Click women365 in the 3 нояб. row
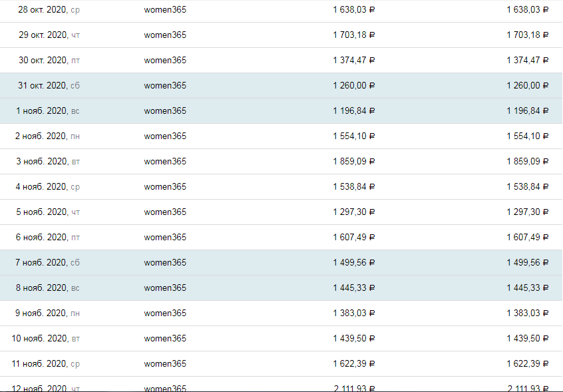Screen dimensions: 563x392 point(165,162)
